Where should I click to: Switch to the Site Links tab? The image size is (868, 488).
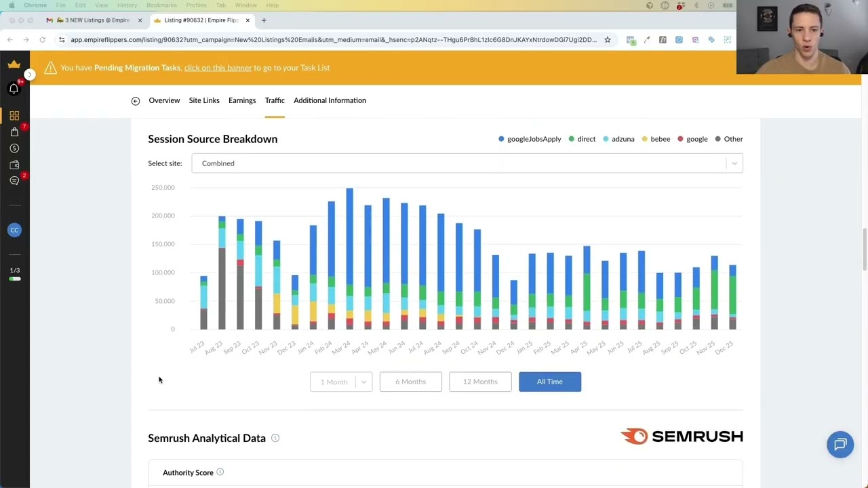204,100
